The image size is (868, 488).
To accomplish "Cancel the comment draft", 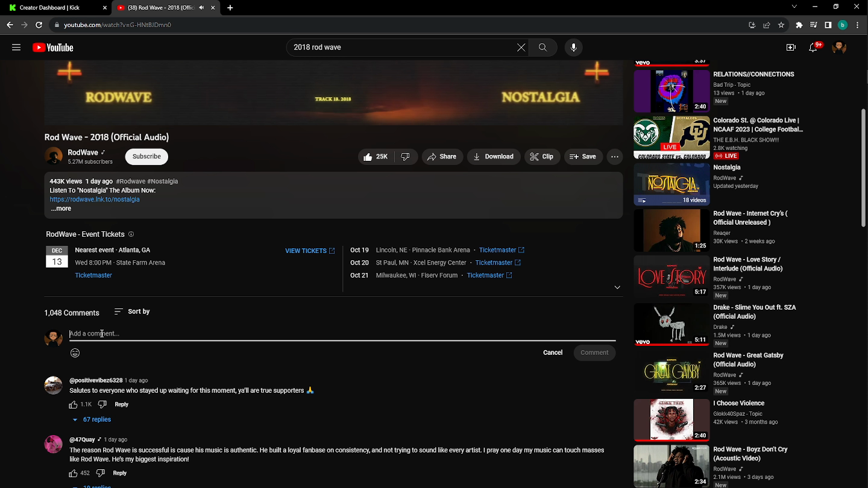I will pos(553,353).
